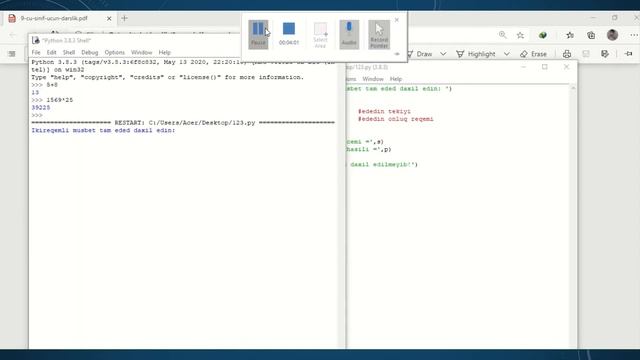The image size is (640, 360).
Task: Open Debug menu in Python Shell
Action: pos(89,52)
